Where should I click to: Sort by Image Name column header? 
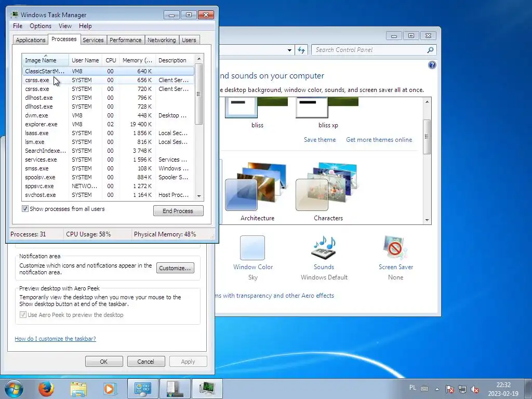click(x=46, y=60)
